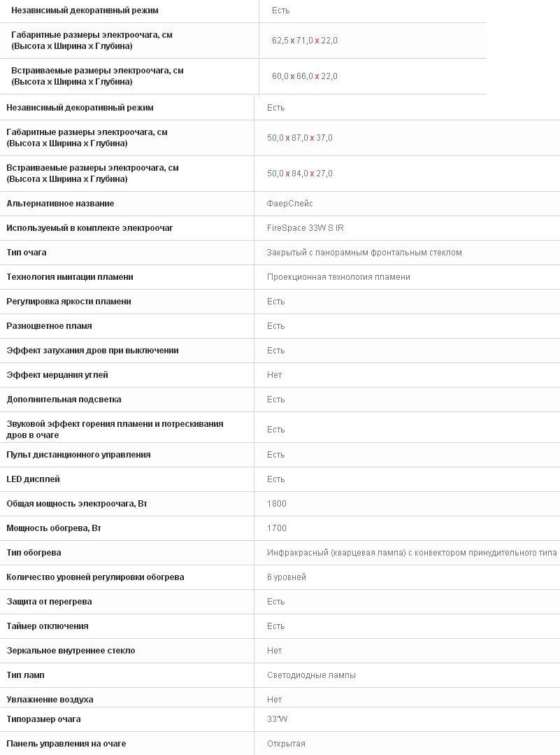This screenshot has height=755, width=560.
Task: Click the "Пульт дистанционного управления" label
Action: (x=78, y=455)
